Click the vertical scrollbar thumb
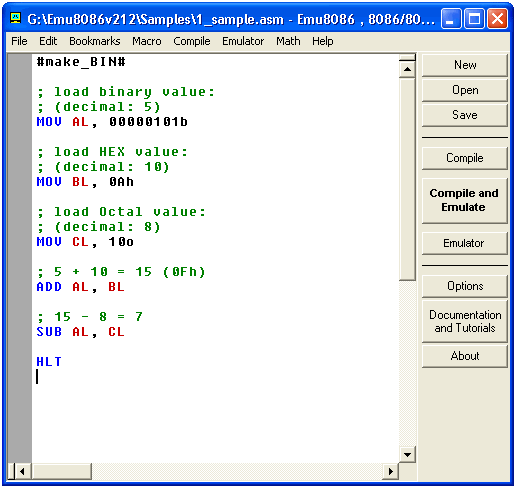Viewport: 516px width, 486px height. click(x=407, y=179)
